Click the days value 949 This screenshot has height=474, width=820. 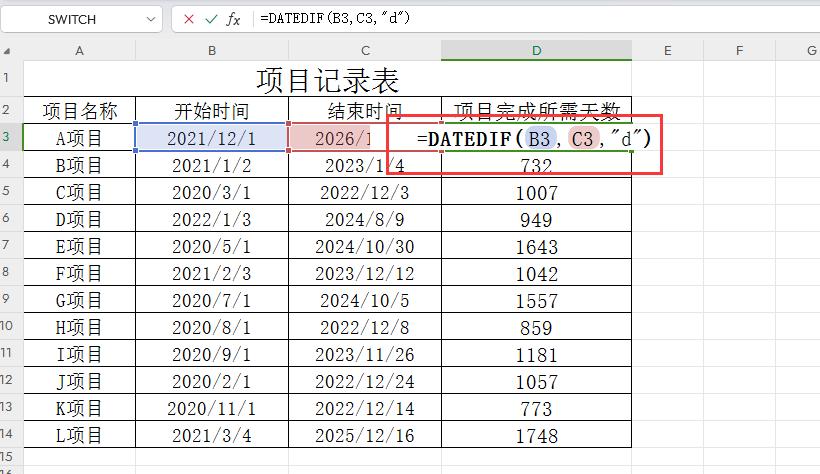tap(537, 219)
